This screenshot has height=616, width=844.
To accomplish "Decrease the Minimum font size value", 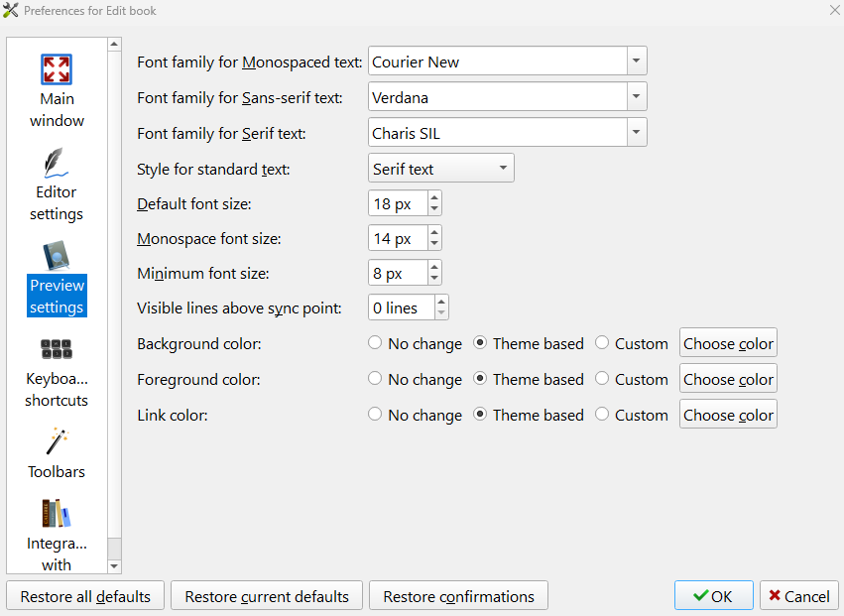I will click(x=434, y=279).
